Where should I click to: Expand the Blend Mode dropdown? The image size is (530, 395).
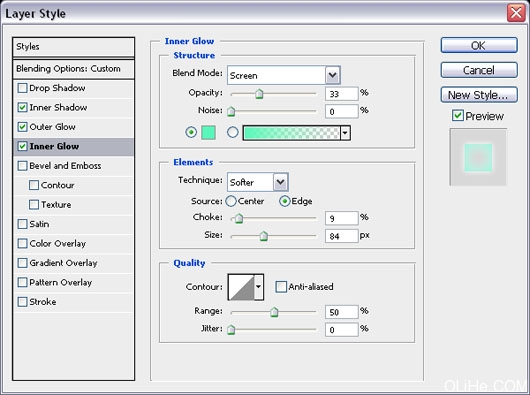pos(333,75)
